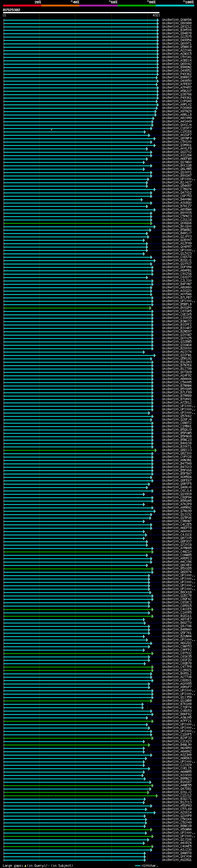Click the purple ~60% identity legend bar
The height and width of the screenshot is (868, 197).
point(98,6)
